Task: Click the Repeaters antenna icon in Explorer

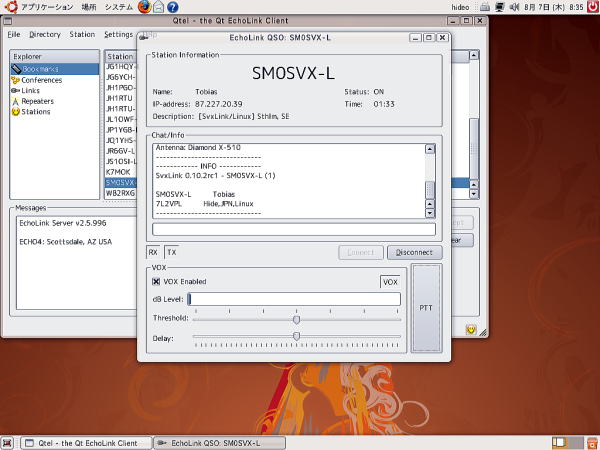Action: coord(15,101)
